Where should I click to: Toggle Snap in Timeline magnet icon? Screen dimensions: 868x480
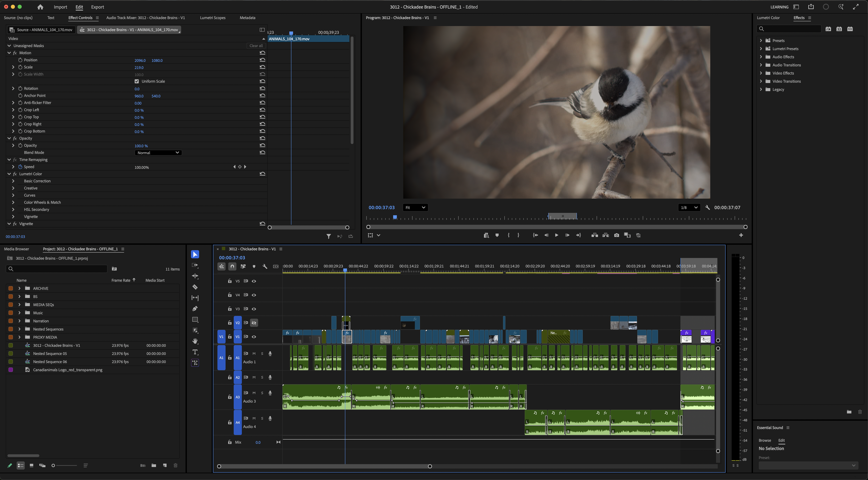pyautogui.click(x=232, y=266)
